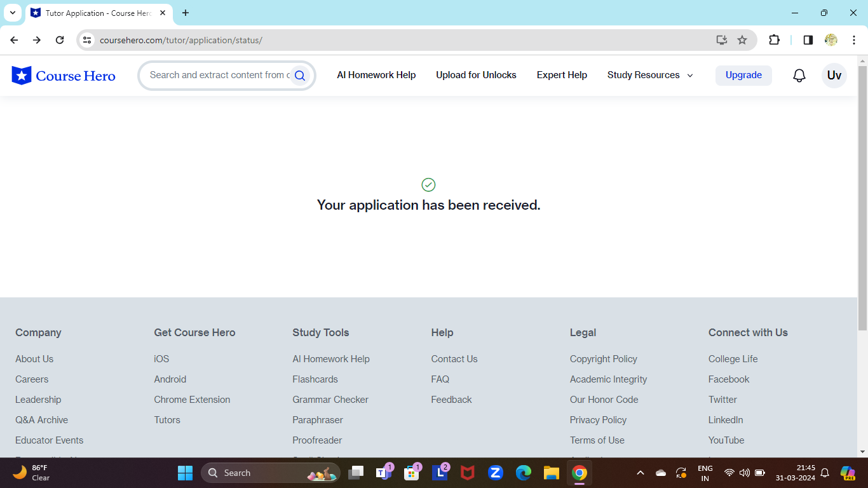Viewport: 868px width, 488px height.
Task: Open a new browser tab
Action: (x=186, y=13)
